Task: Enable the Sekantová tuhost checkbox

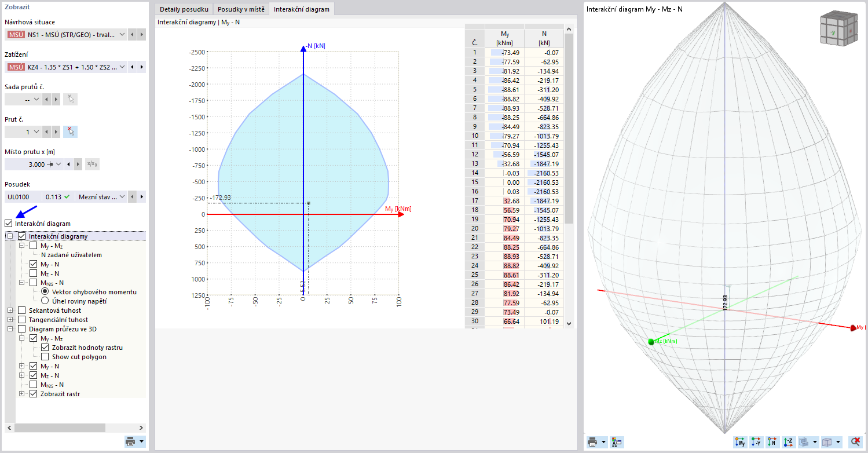Action: pos(22,310)
